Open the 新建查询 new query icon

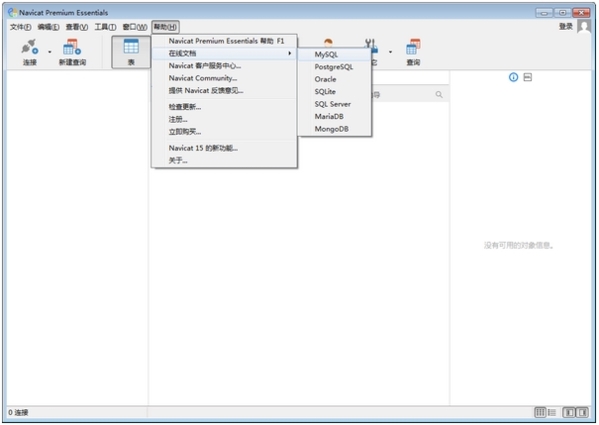tap(72, 47)
